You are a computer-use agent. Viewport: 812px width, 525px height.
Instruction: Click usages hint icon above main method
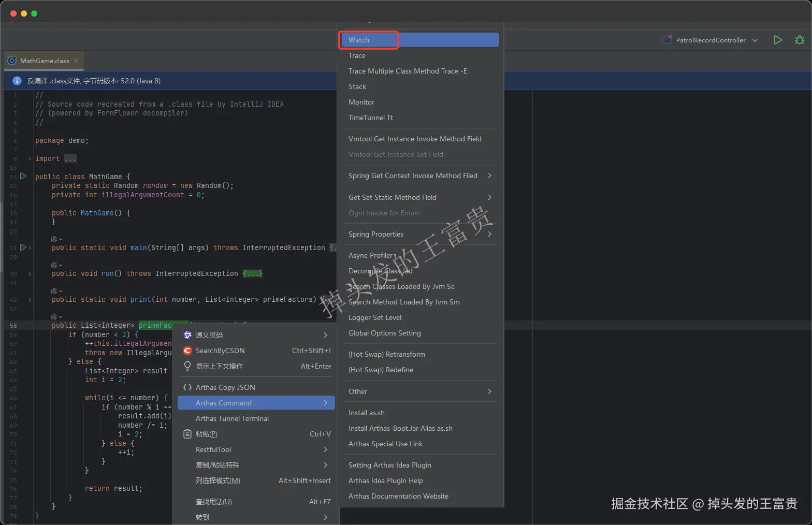pyautogui.click(x=56, y=239)
